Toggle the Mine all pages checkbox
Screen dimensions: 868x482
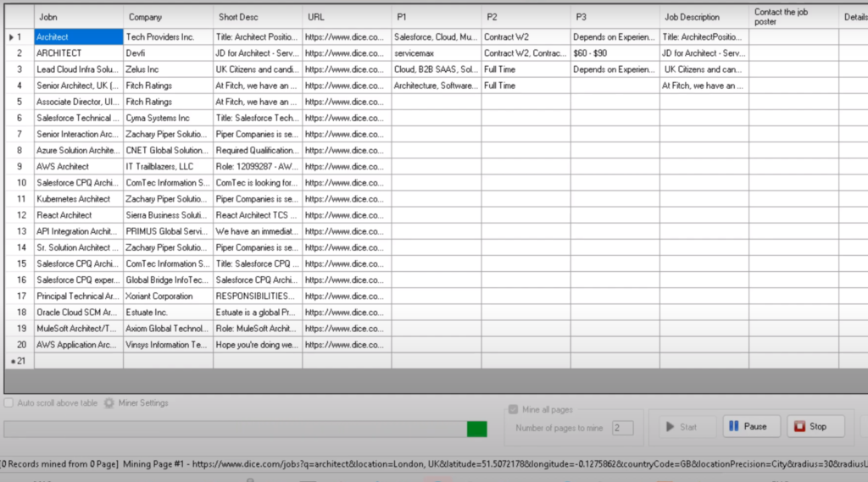point(513,410)
